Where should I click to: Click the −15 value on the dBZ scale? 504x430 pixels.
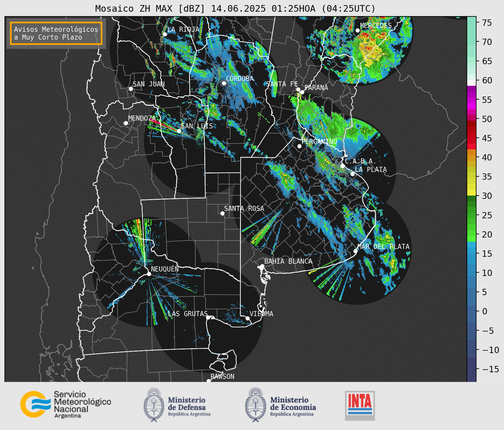[x=491, y=369]
